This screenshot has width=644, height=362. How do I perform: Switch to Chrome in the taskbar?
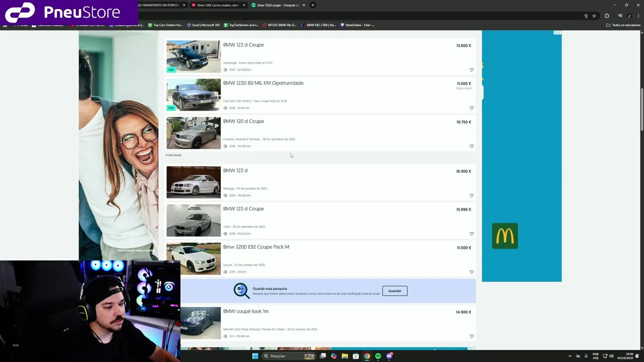[367, 356]
